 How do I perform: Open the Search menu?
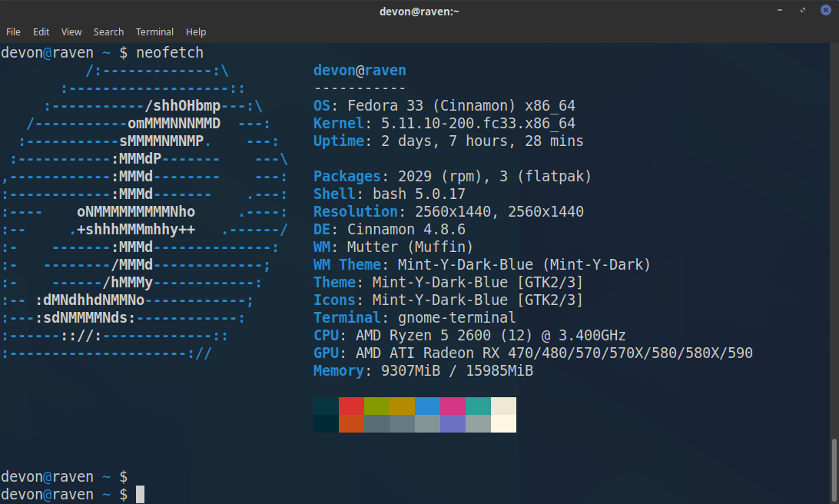108,32
